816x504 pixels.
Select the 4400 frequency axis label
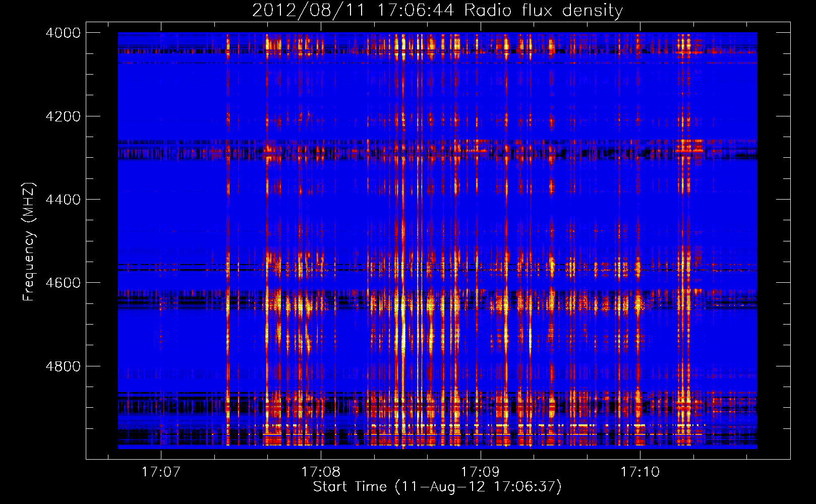[63, 200]
